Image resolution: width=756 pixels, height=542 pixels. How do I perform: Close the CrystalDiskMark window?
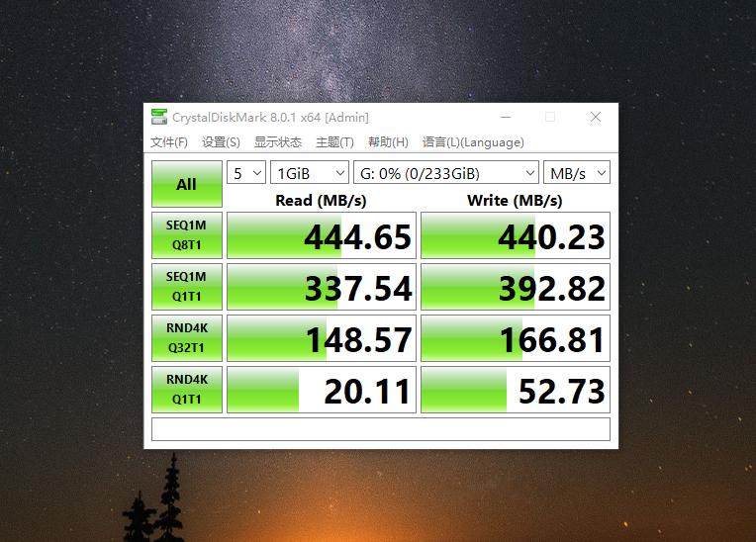596,117
